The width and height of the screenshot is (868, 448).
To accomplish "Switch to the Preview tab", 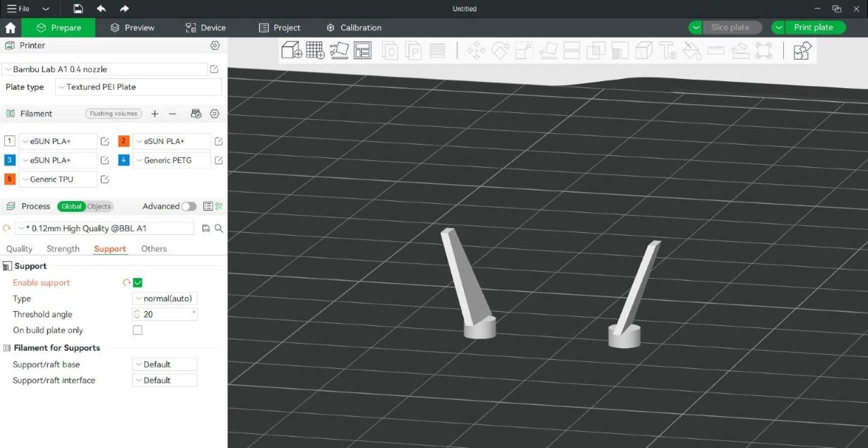I will pyautogui.click(x=132, y=28).
